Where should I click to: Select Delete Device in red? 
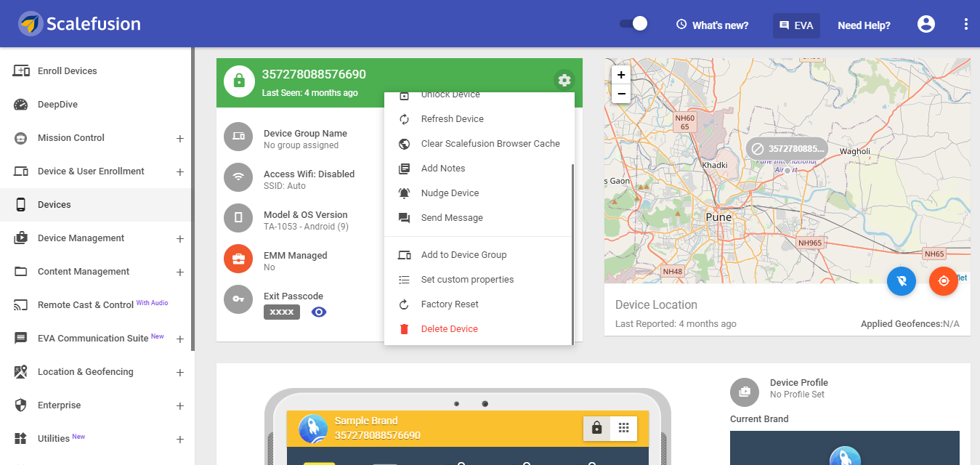pos(478,329)
